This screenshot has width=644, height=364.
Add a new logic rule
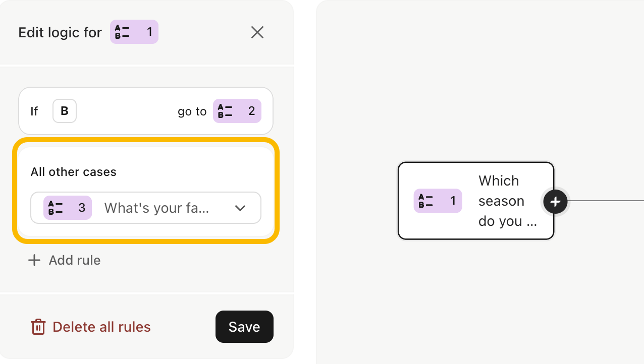click(x=65, y=260)
